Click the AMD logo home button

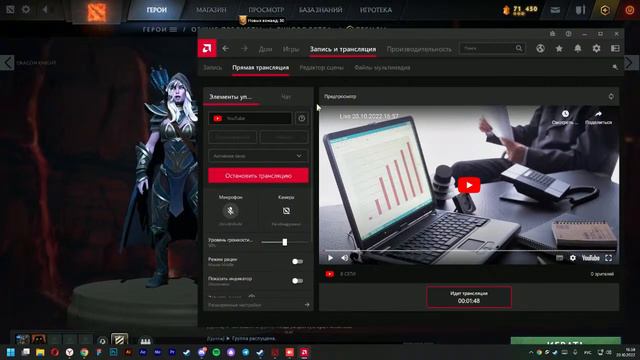[207, 49]
